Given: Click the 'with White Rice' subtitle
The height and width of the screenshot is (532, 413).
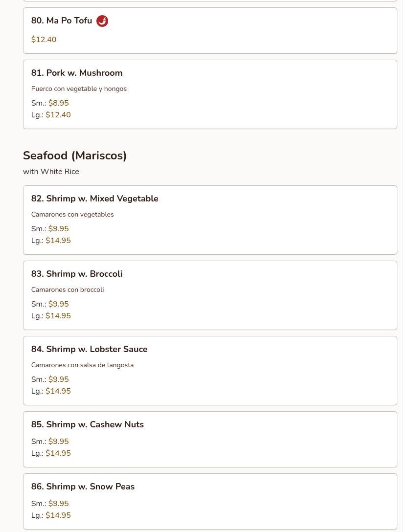Looking at the screenshot, I should click(x=51, y=172).
